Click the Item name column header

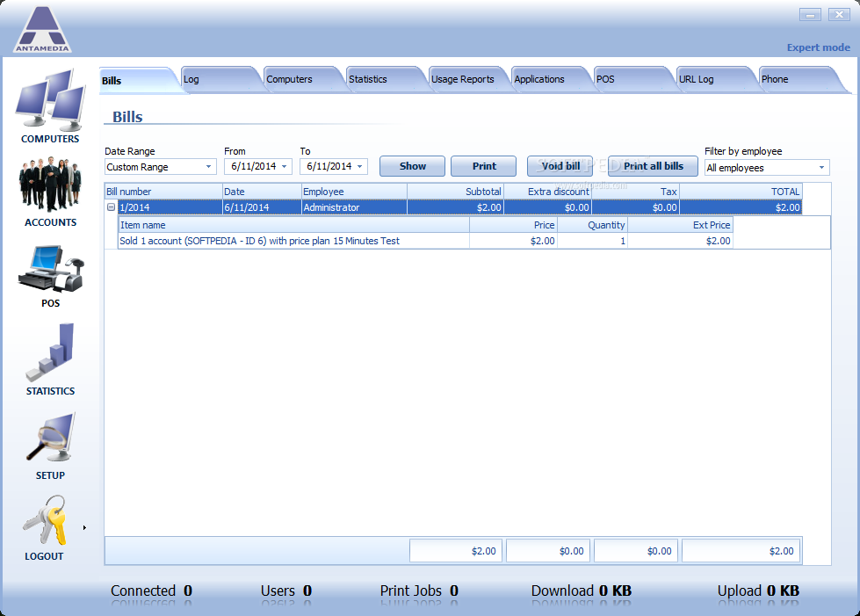(294, 225)
